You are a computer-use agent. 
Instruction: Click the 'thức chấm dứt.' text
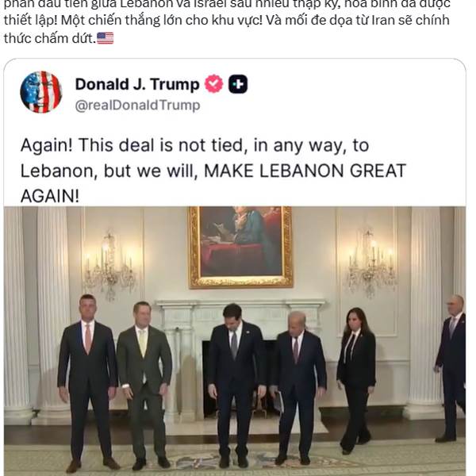tap(50, 39)
